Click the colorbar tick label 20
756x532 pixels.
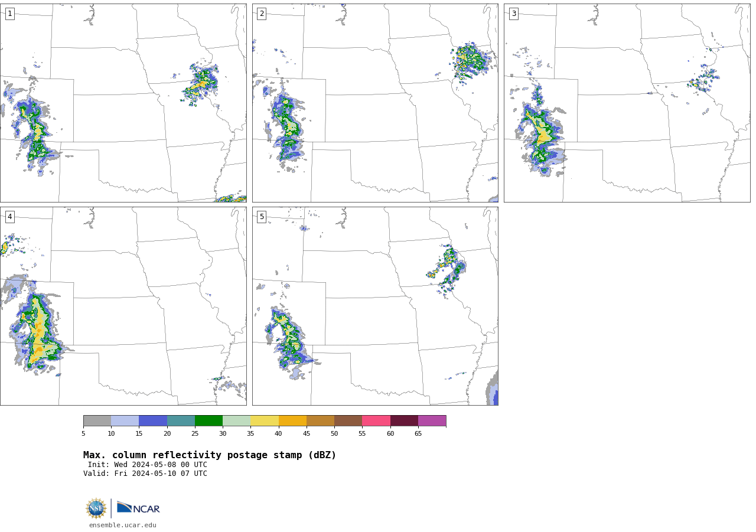(167, 434)
